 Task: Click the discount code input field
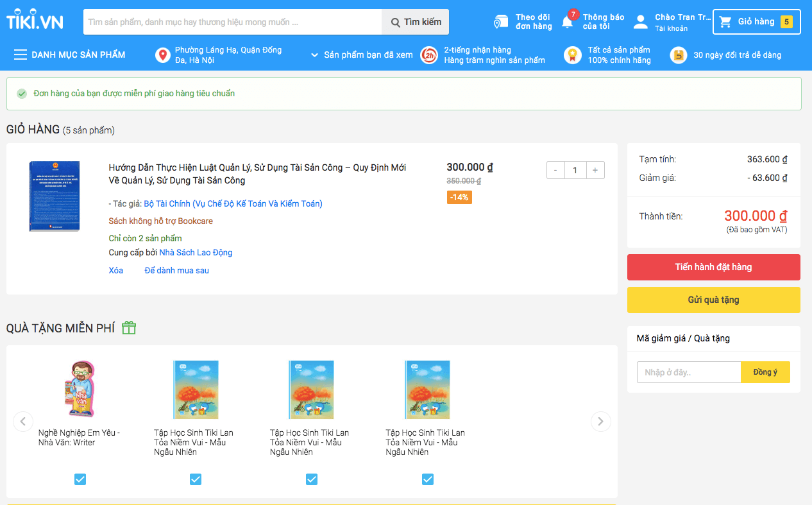click(x=688, y=372)
